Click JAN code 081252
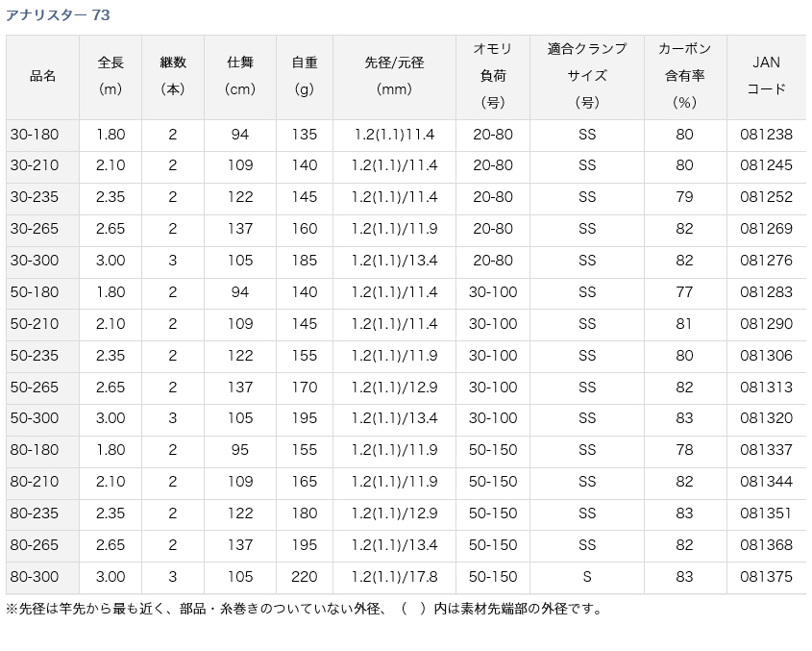Image resolution: width=812 pixels, height=651 pixels. [x=767, y=197]
